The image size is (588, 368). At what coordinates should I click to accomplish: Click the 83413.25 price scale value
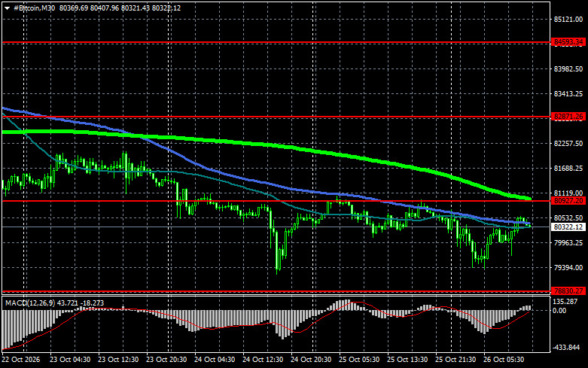[568, 93]
